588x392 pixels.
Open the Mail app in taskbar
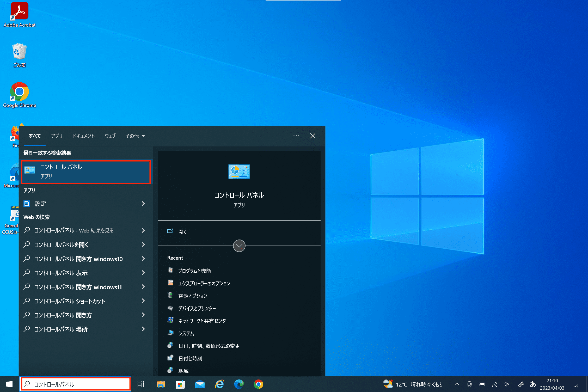point(200,384)
